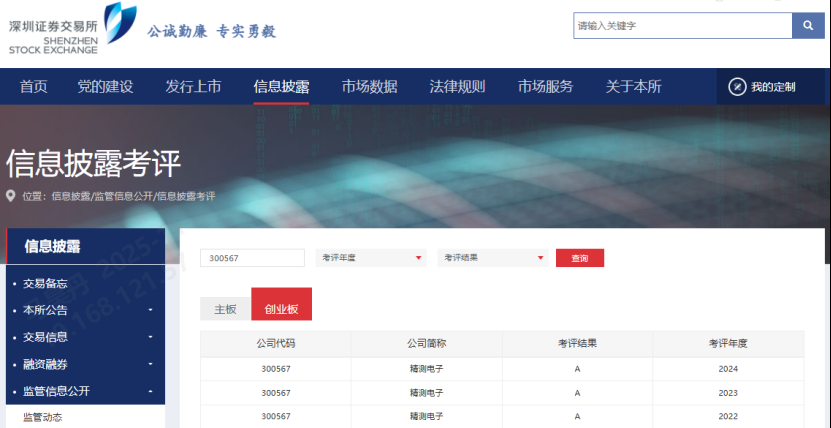Click the slogan 公诚勤廉 专实勇毅
Screen dimensions: 831x428
click(x=211, y=31)
